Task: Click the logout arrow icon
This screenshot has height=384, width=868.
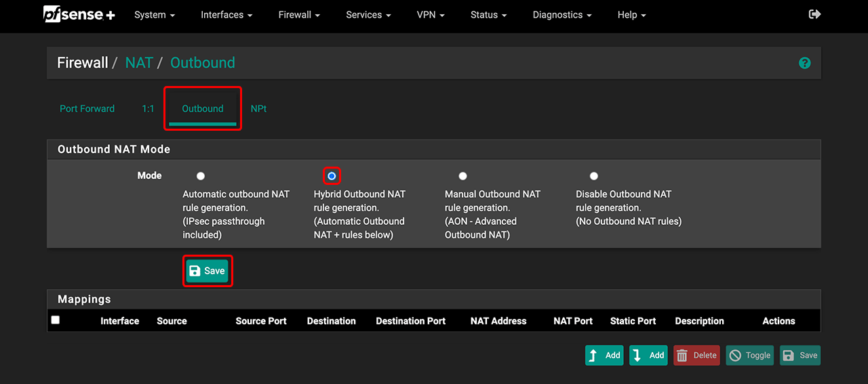Action: click(814, 14)
